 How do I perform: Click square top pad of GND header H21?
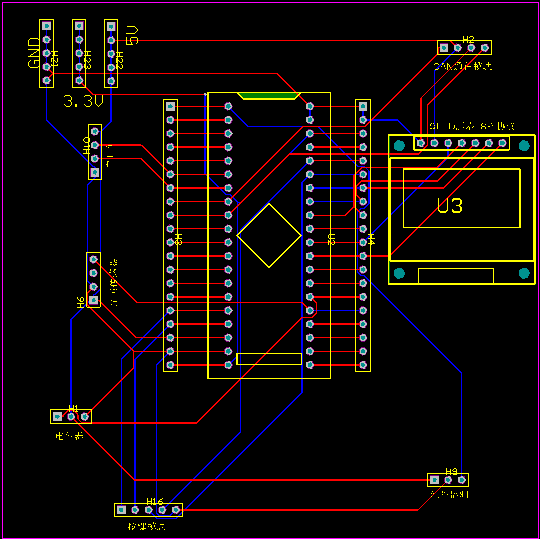pos(46,25)
